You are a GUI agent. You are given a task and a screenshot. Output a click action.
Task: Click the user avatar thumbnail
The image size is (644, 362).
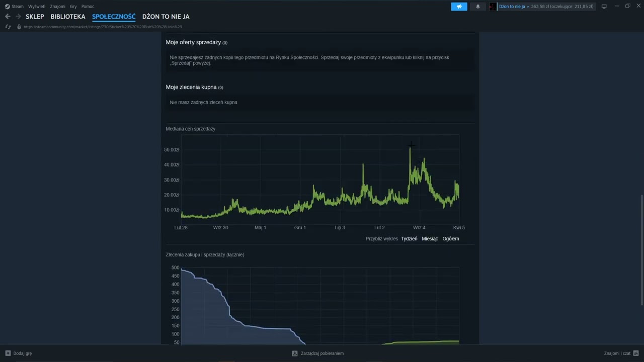pos(493,7)
